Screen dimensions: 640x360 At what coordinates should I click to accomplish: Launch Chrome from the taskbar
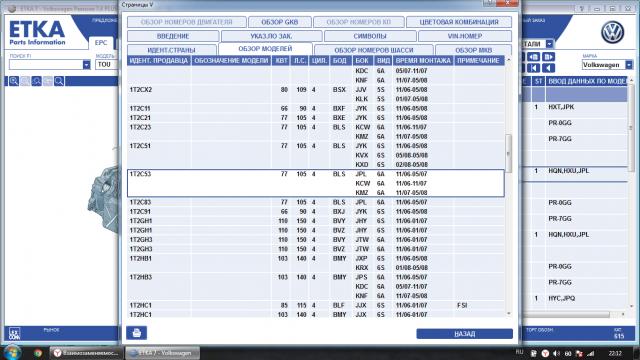click(x=38, y=353)
